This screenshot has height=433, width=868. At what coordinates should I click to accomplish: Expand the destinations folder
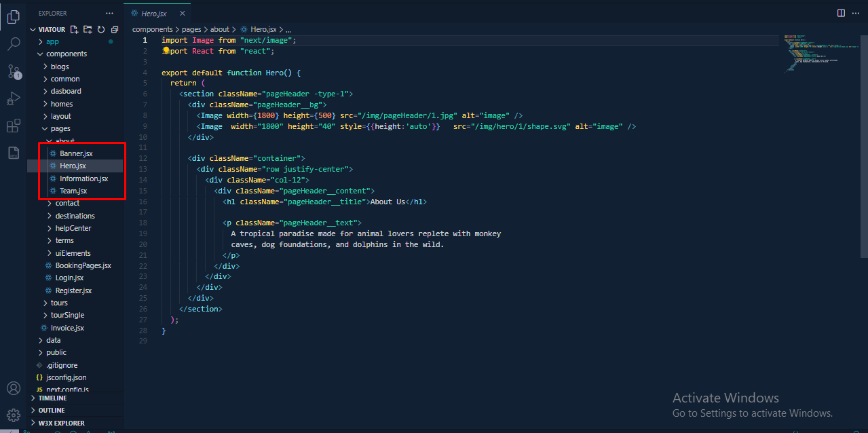pos(75,216)
